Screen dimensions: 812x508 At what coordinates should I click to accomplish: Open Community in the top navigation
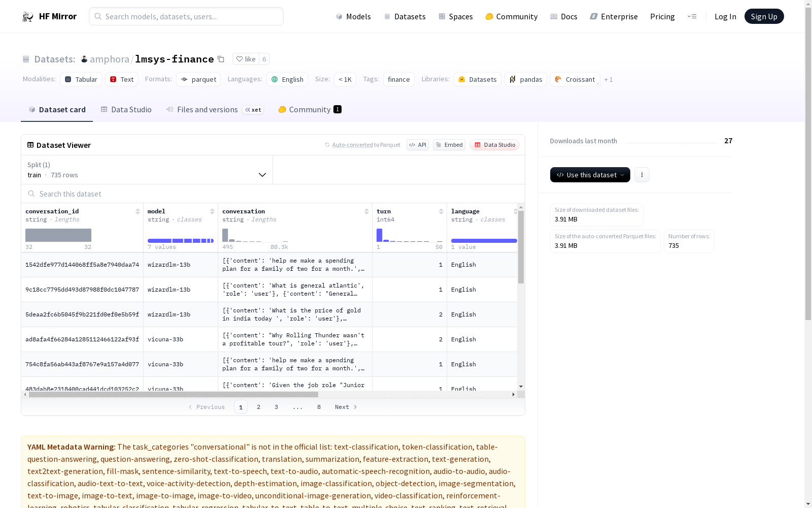click(512, 16)
